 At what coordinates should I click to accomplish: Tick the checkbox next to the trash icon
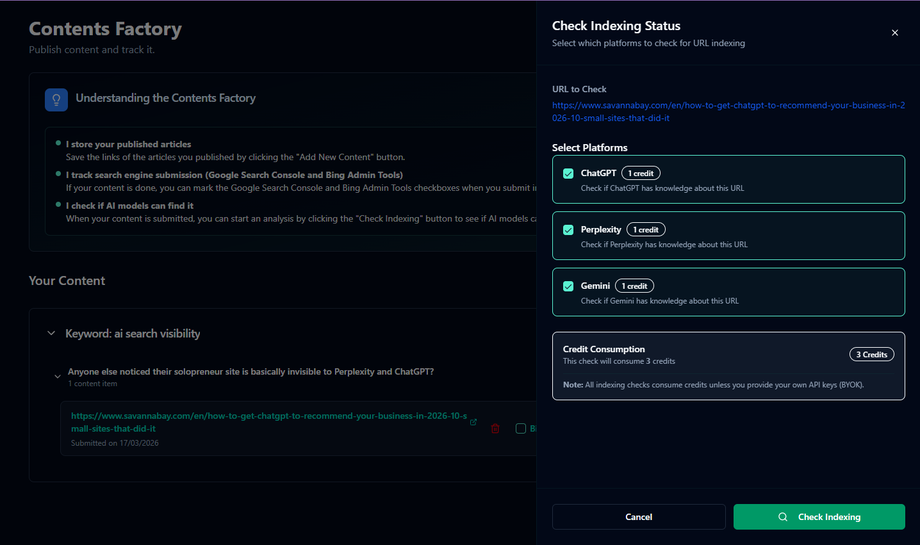pos(520,428)
